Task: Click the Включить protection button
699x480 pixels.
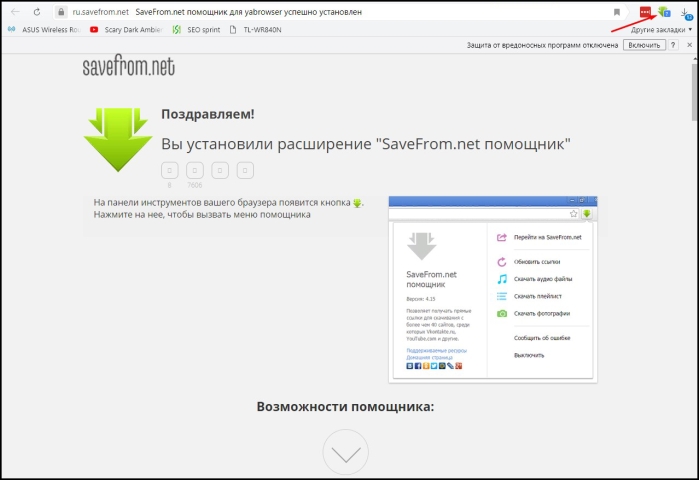Action: pos(644,45)
